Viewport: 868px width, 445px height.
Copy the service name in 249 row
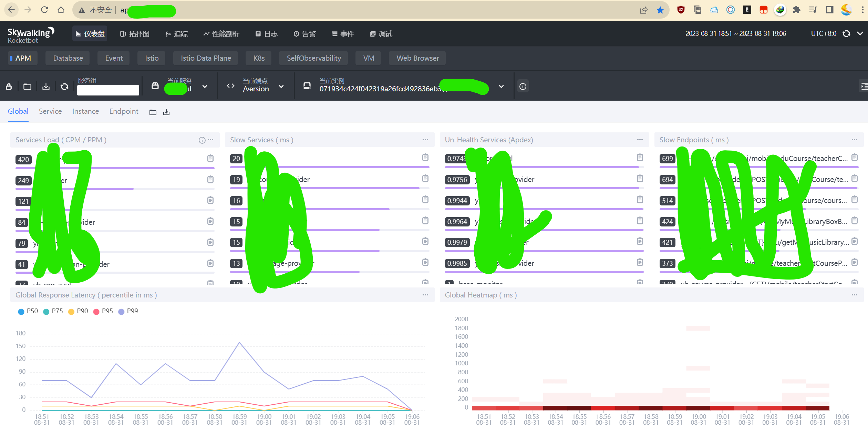click(210, 180)
